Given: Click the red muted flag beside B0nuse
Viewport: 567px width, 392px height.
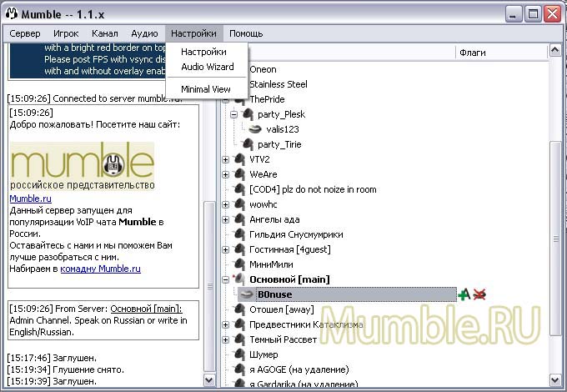Looking at the screenshot, I should pyautogui.click(x=479, y=294).
